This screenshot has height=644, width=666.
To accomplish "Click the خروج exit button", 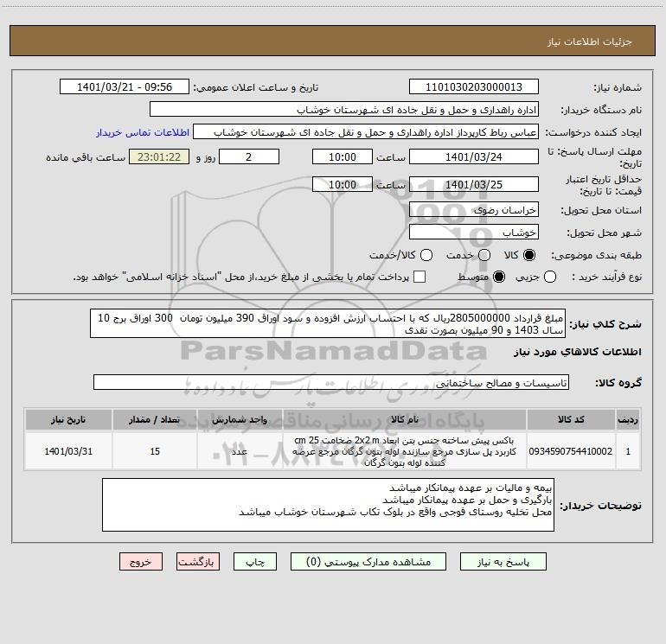I will [141, 562].
